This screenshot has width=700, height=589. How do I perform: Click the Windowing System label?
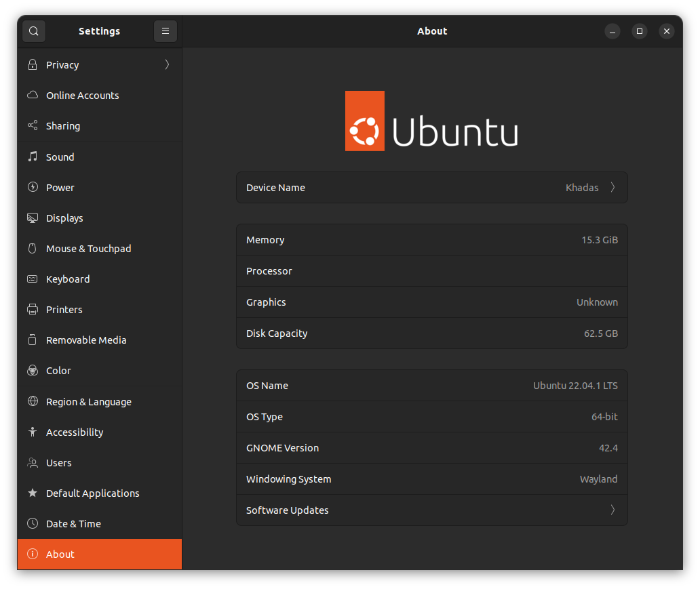289,479
